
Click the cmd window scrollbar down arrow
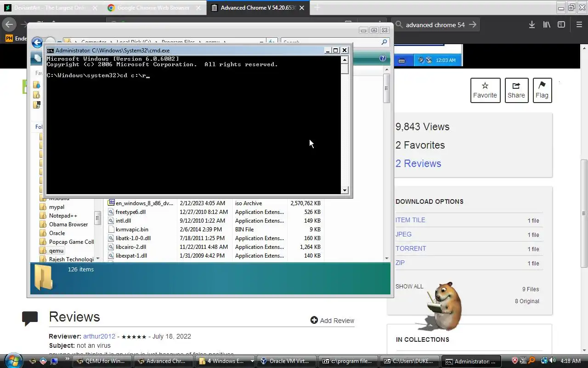[x=345, y=190]
